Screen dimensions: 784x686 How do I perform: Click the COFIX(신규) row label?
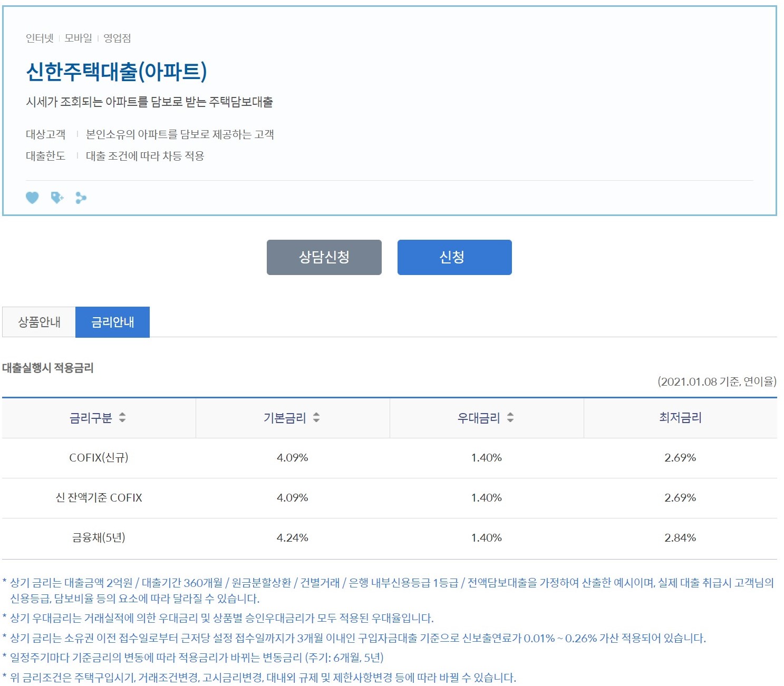click(99, 458)
